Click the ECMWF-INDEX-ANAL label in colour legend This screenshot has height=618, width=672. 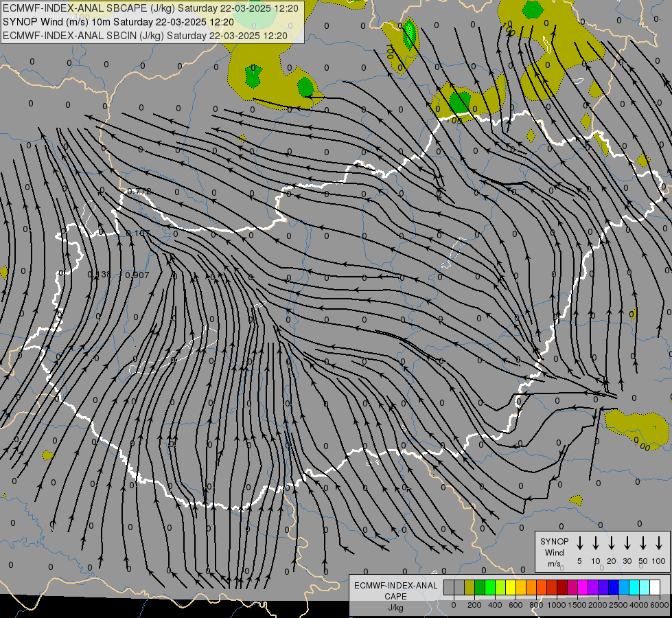pos(395,586)
